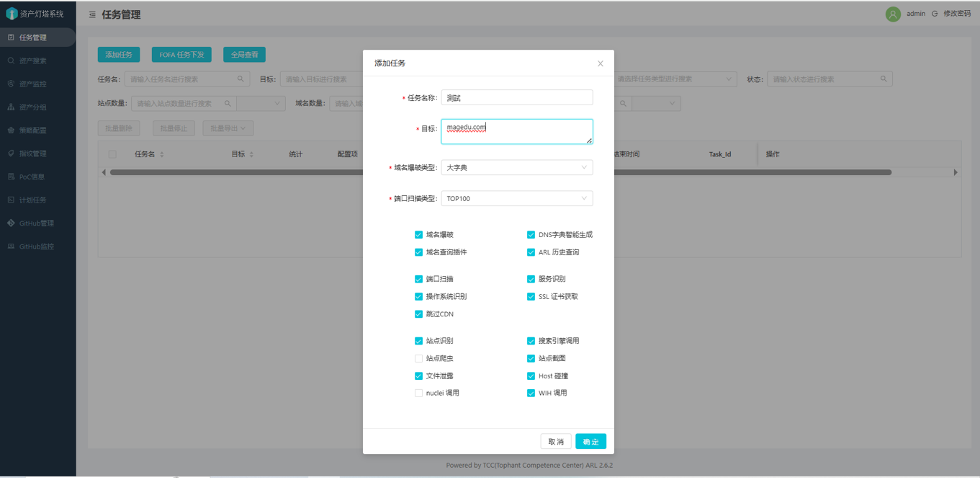Select all rows via header checkbox
Screen dimensions: 980x480
(112, 154)
